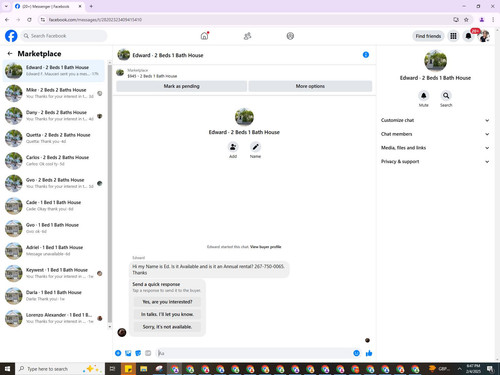Open a new Chrome tab

pos(91,6)
